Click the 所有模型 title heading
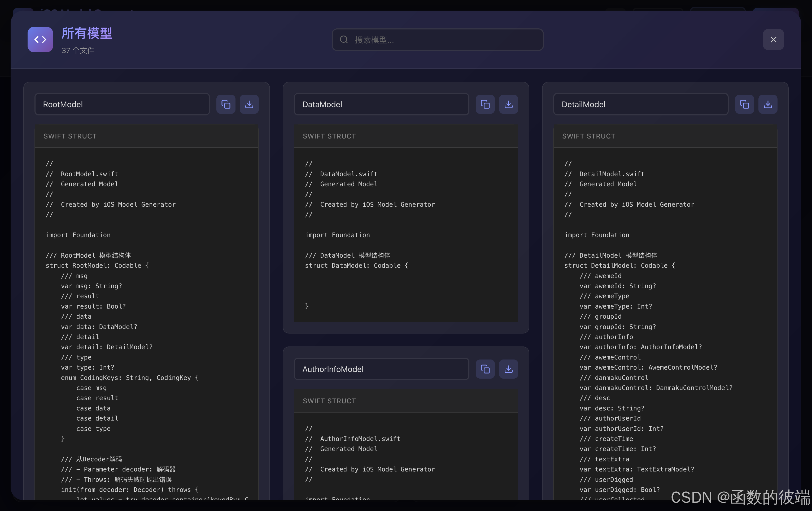812x511 pixels. [x=87, y=33]
